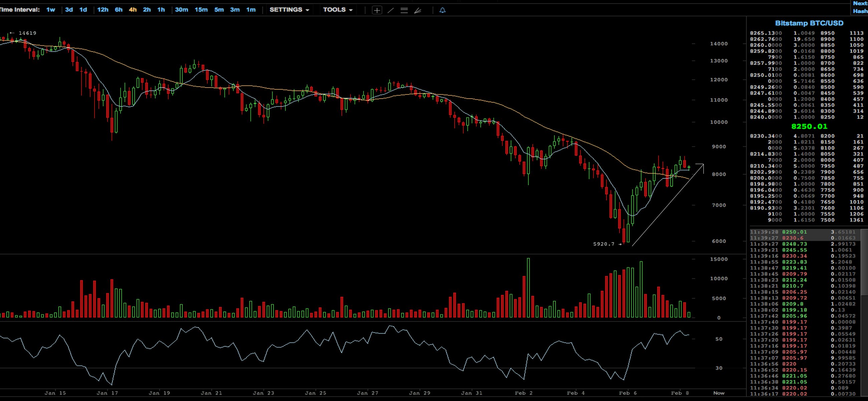The height and width of the screenshot is (401, 868).
Task: Switch chart to 1d interval
Action: pos(83,10)
